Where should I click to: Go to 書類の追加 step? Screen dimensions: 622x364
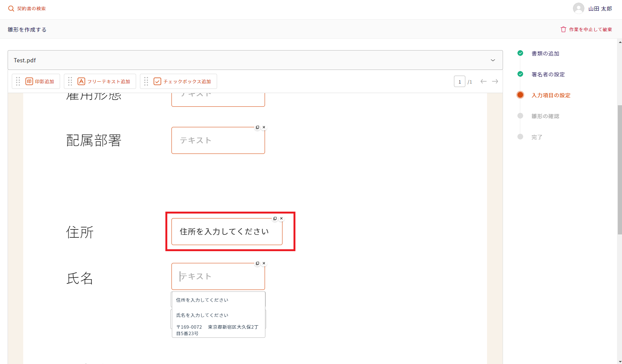[545, 54]
